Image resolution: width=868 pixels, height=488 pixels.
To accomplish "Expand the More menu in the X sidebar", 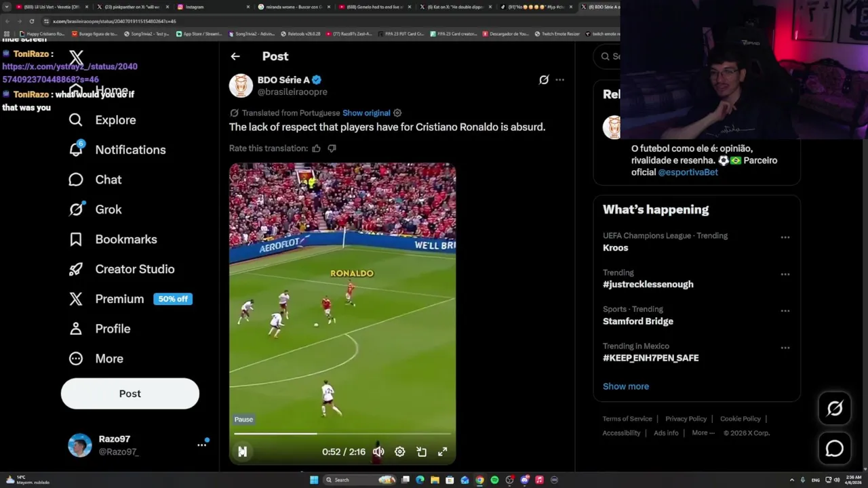I will point(96,359).
